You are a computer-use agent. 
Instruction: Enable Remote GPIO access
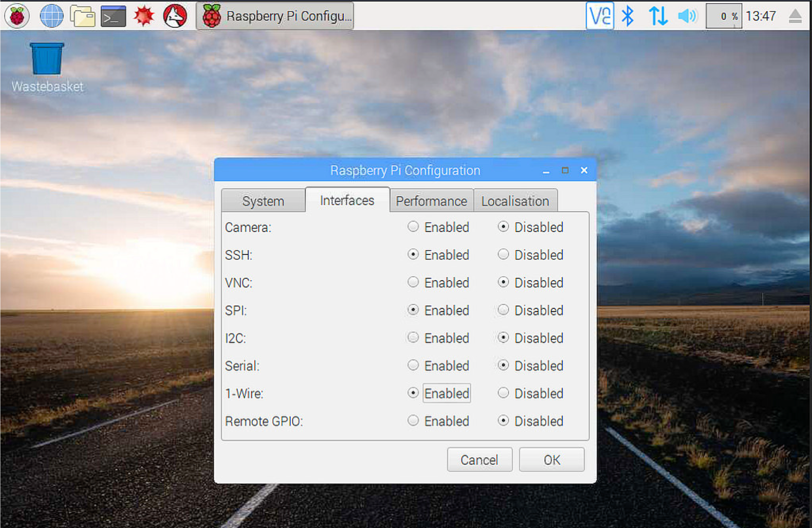[413, 421]
